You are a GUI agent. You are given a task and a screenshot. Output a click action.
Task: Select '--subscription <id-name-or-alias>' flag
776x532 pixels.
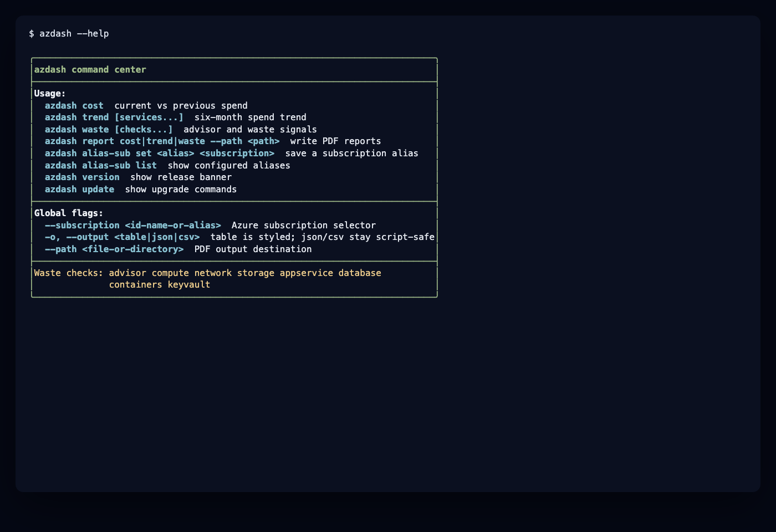pyautogui.click(x=133, y=225)
